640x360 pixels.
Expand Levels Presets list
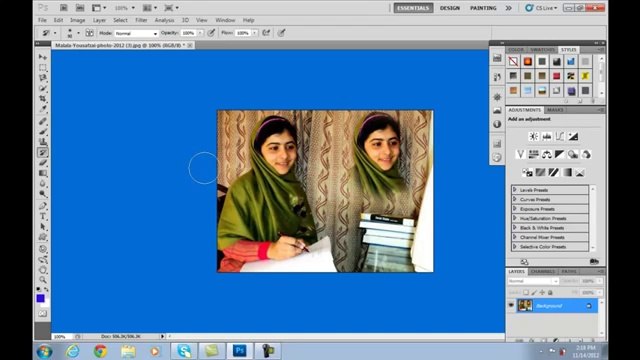point(515,190)
